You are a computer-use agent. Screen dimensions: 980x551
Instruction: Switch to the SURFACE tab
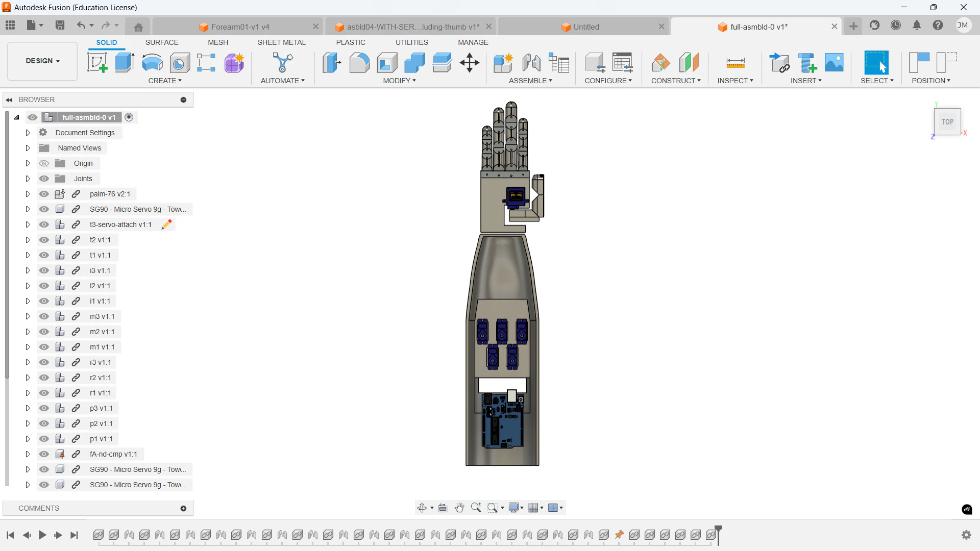point(162,42)
